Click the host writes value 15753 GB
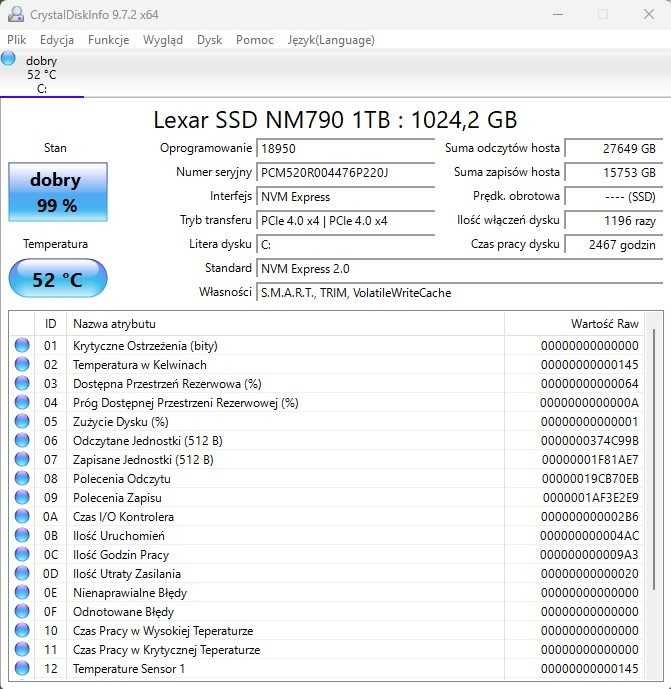This screenshot has width=671, height=689. (x=613, y=173)
